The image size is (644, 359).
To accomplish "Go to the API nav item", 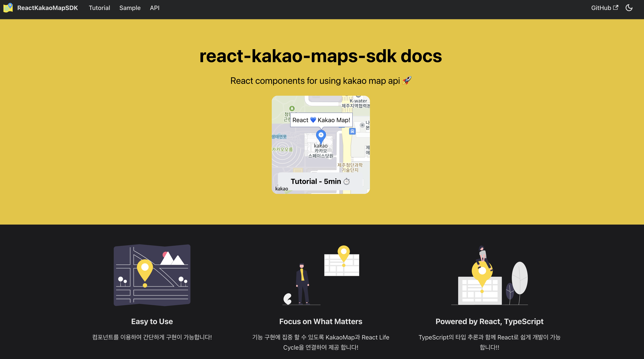I will (x=155, y=8).
